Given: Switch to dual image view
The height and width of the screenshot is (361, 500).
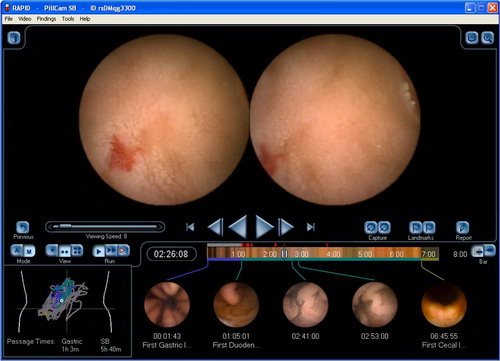Looking at the screenshot, I should tap(65, 251).
